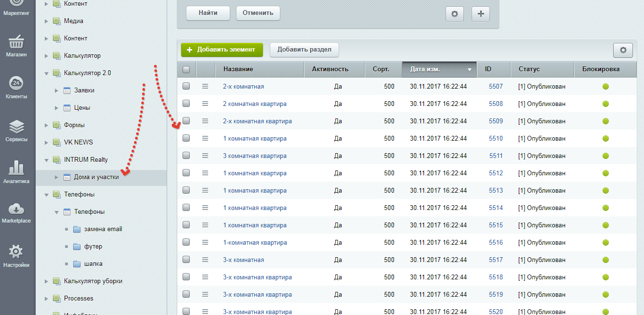Viewport: 644px width, 315px height.
Task: Open the 2 комнатная квартира link
Action: 254,104
